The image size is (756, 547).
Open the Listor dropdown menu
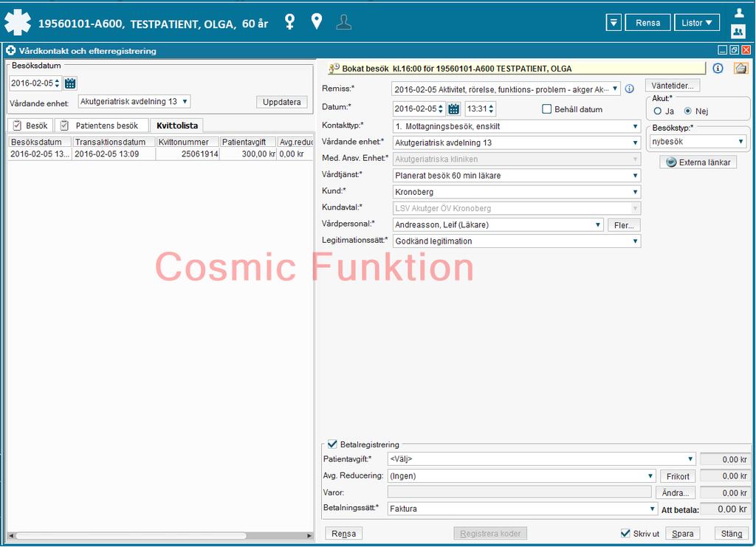697,23
